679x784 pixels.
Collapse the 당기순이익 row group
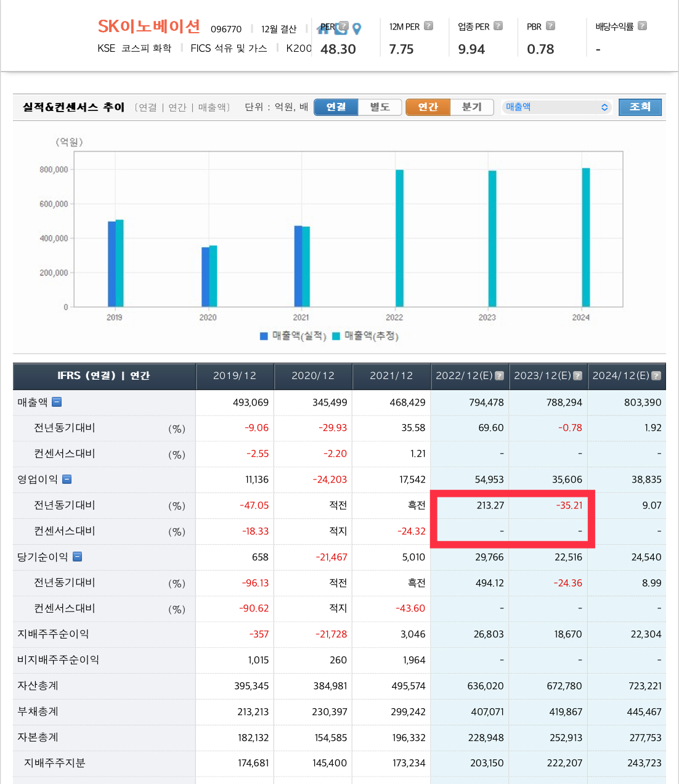tap(78, 557)
